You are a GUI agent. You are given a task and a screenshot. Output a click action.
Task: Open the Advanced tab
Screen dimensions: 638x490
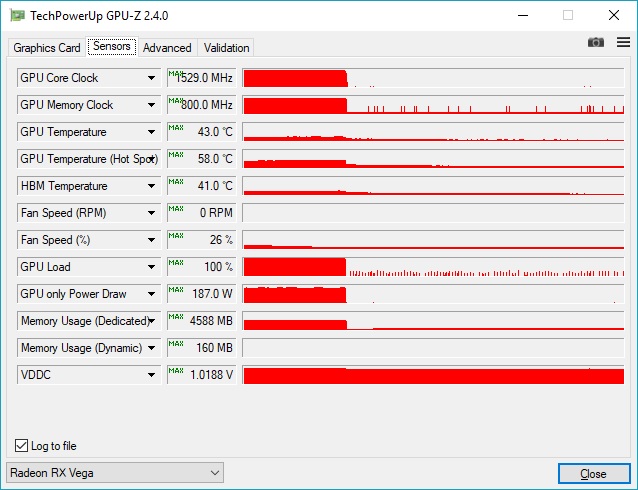tap(167, 48)
